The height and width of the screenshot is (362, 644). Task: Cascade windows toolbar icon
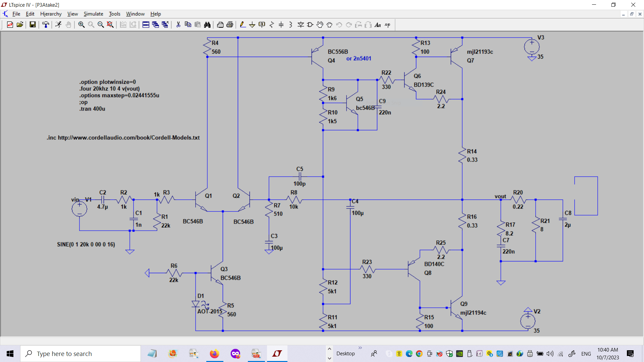(x=155, y=25)
